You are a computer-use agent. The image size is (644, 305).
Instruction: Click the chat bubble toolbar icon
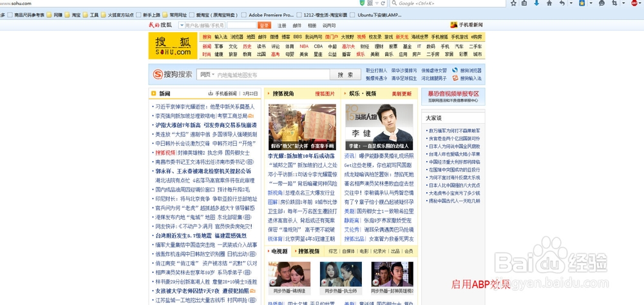pyautogui.click(x=601, y=3)
